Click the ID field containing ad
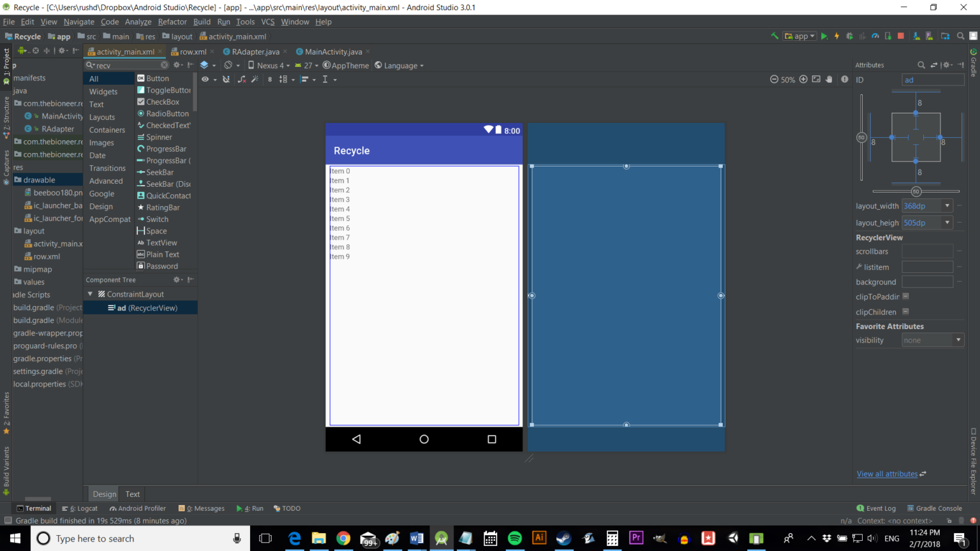 932,78
